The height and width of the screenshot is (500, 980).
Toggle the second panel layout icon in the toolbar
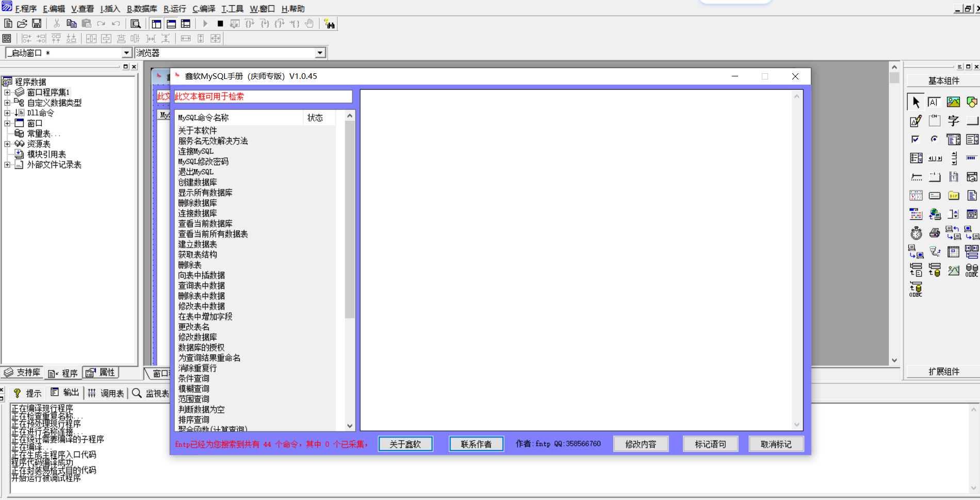click(x=171, y=24)
